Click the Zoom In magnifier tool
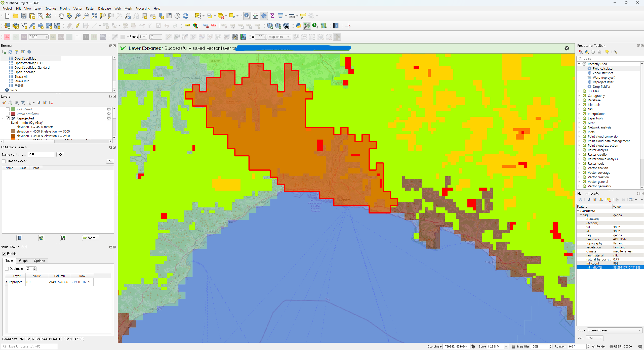The height and width of the screenshot is (350, 644). pos(78,16)
